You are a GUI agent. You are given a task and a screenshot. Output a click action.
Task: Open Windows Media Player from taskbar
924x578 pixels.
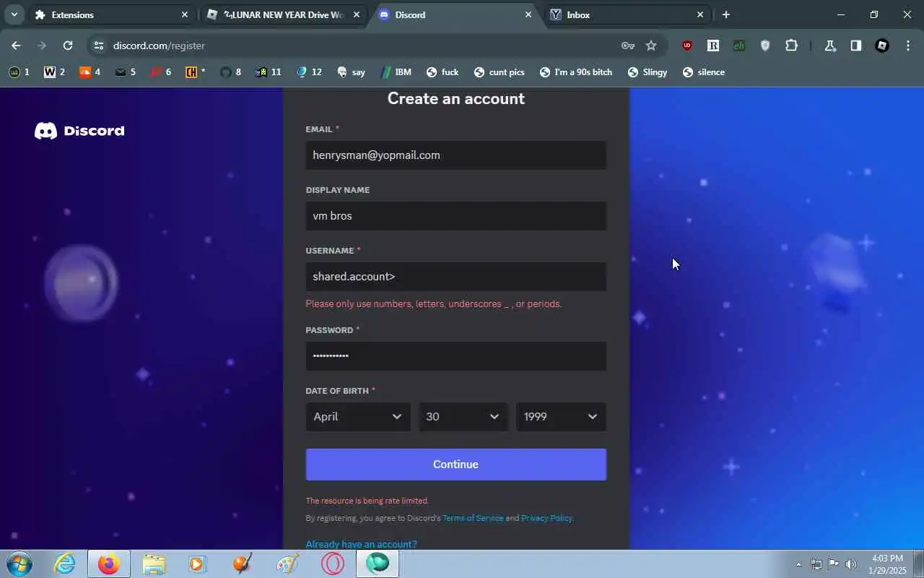(x=198, y=564)
